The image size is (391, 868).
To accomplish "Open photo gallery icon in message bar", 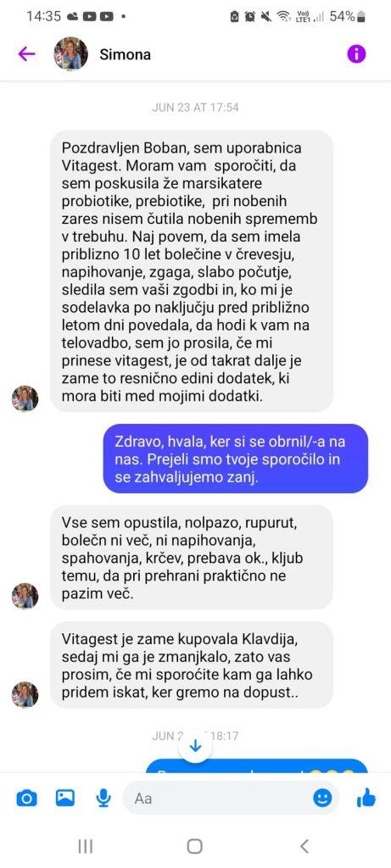I will [x=64, y=798].
